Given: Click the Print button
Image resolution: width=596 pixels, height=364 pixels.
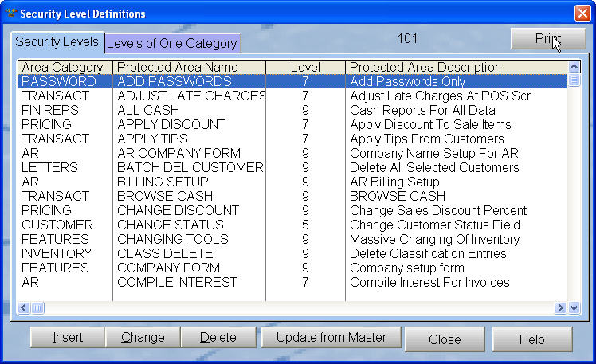Looking at the screenshot, I should coord(547,39).
